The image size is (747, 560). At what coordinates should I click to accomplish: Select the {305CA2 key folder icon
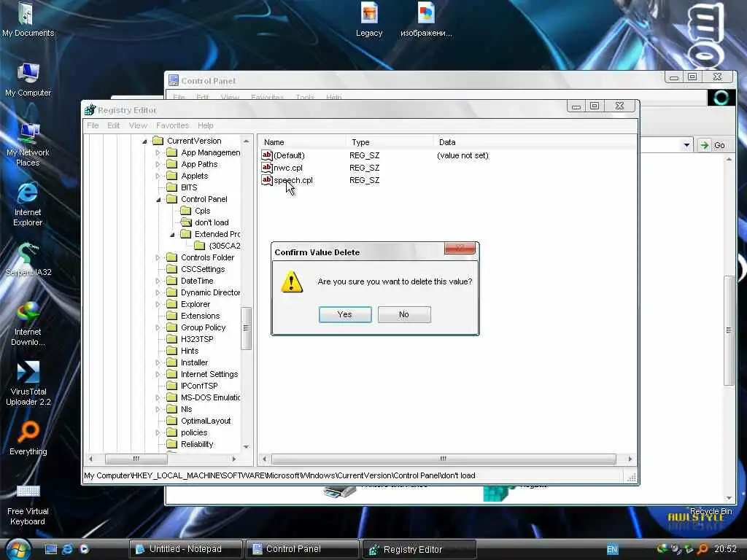click(200, 246)
